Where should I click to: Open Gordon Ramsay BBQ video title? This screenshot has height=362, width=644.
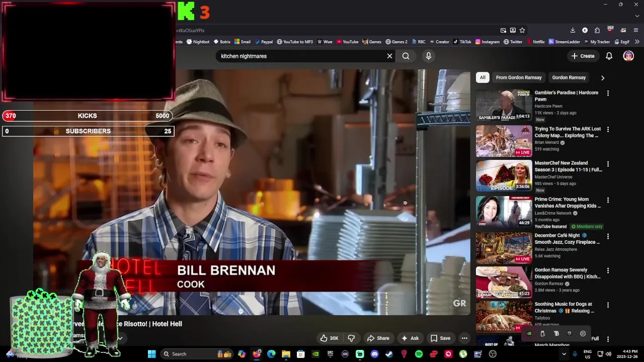pyautogui.click(x=567, y=273)
